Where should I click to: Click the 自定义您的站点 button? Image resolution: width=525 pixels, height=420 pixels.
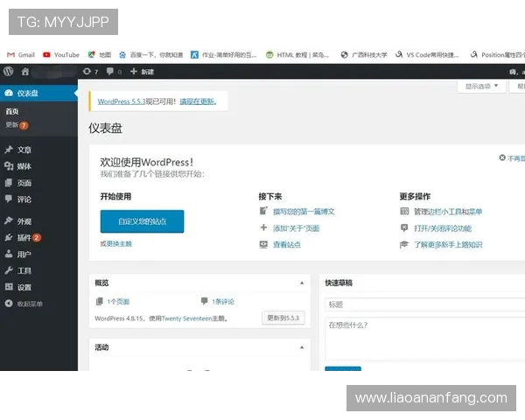(x=142, y=221)
